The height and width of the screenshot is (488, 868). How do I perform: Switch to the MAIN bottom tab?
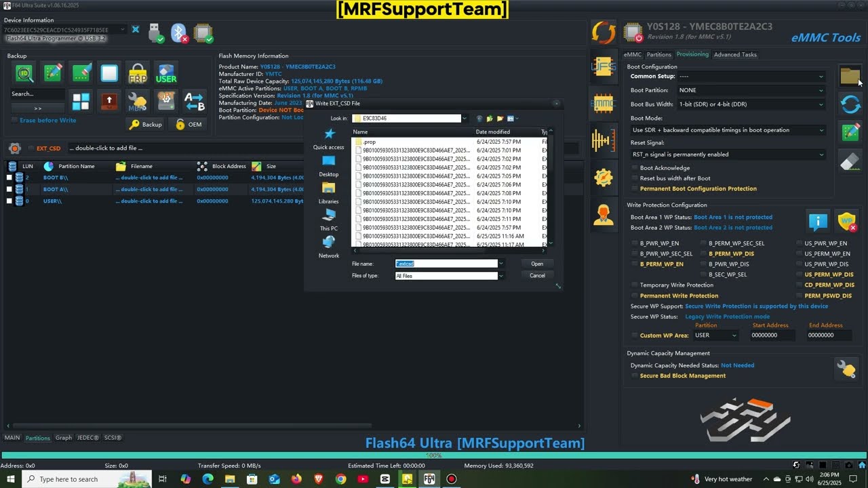coord(12,438)
